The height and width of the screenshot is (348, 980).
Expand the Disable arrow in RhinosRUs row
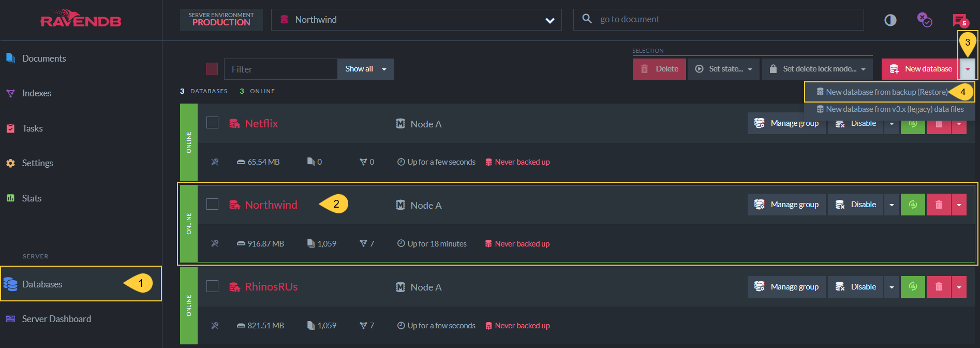coord(892,286)
